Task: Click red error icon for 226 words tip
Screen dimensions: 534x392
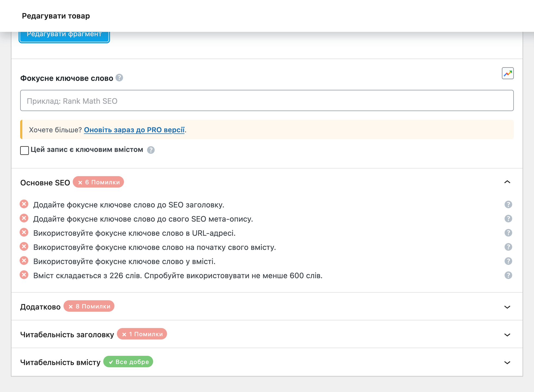Action: 24,275
